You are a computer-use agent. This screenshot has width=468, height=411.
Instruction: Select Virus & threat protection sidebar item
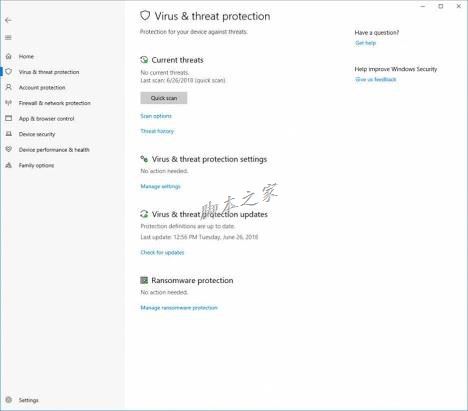[49, 72]
